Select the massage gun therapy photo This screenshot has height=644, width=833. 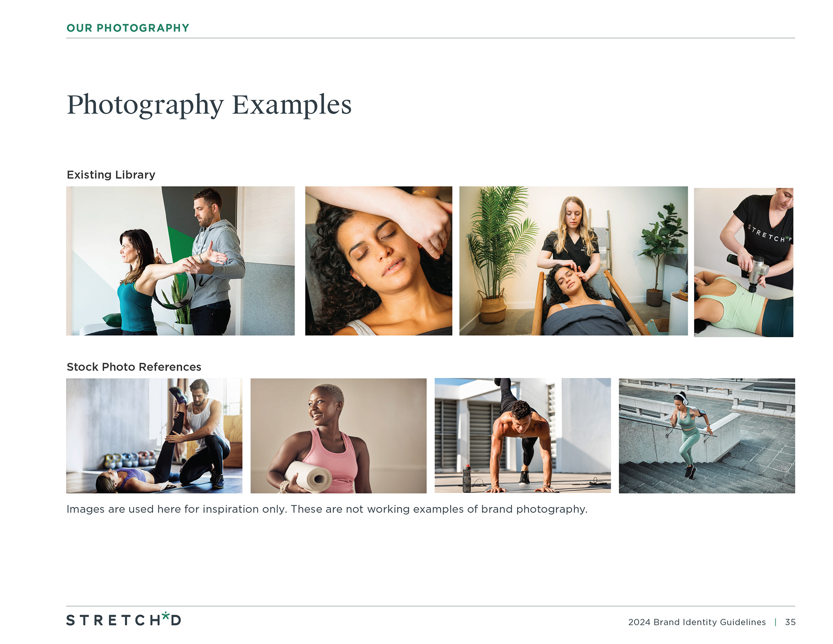(x=744, y=262)
